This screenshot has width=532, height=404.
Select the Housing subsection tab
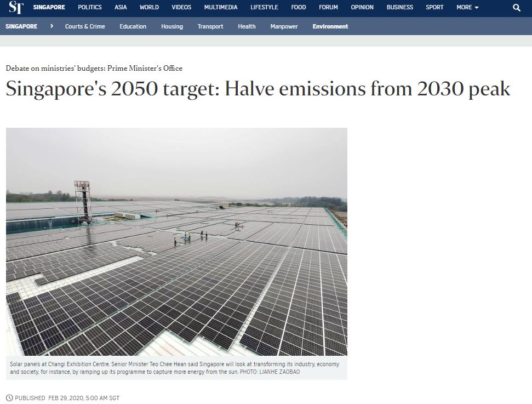click(x=172, y=26)
